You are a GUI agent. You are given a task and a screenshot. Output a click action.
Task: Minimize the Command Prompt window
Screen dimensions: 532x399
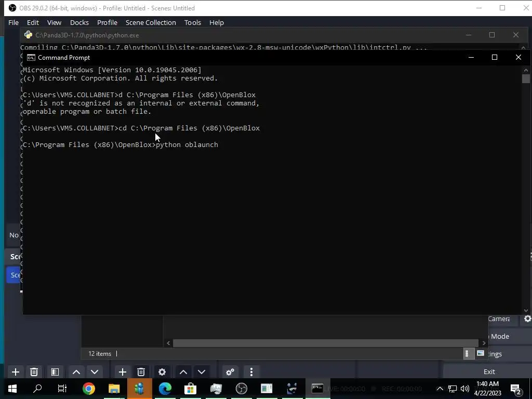point(471,57)
